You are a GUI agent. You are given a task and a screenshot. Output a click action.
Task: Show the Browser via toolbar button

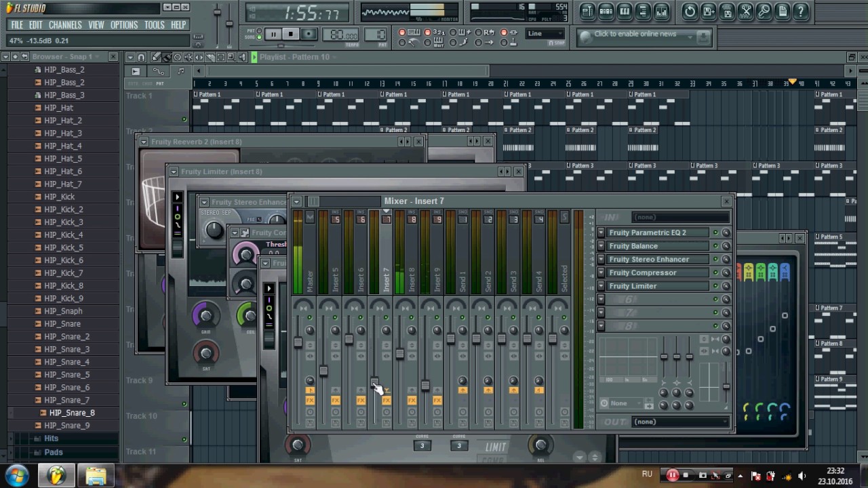(643, 12)
